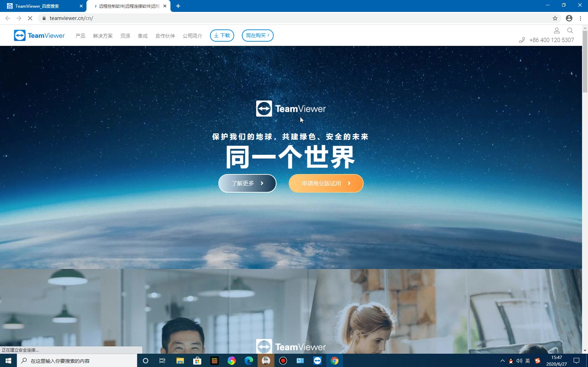Switch to Google Chrome in the taskbar
588x367 pixels.
click(335, 361)
